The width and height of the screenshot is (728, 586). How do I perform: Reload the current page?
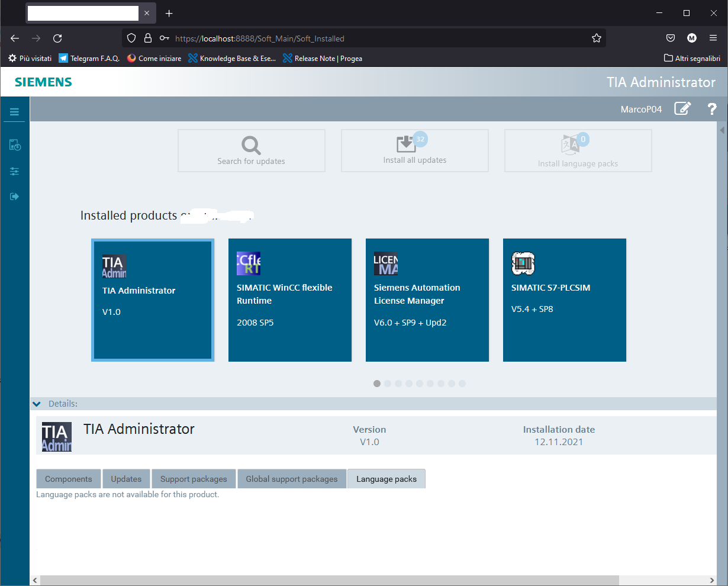(x=57, y=38)
